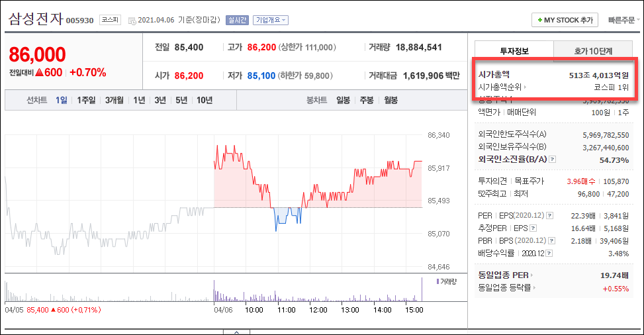
Task: Click the 저가 value 85,100
Action: click(261, 75)
